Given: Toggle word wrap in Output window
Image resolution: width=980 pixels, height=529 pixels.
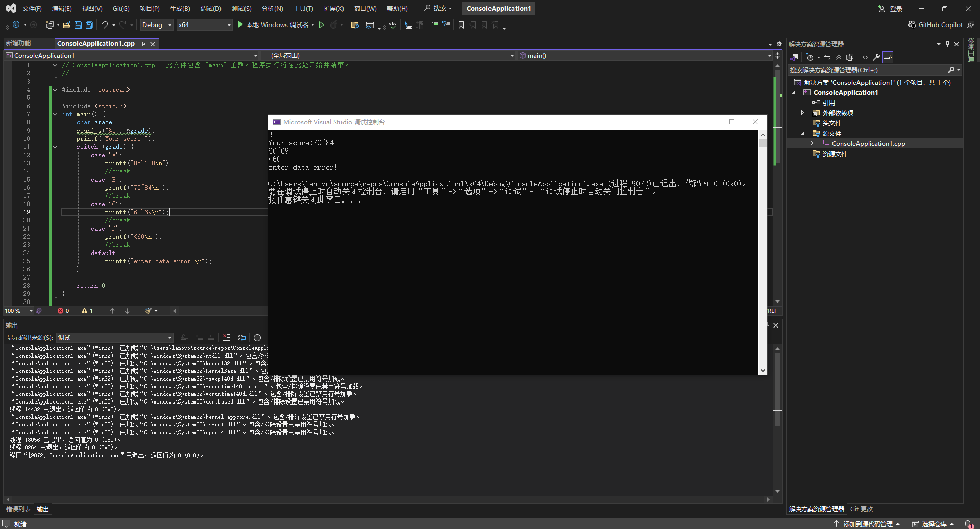Looking at the screenshot, I should 242,338.
